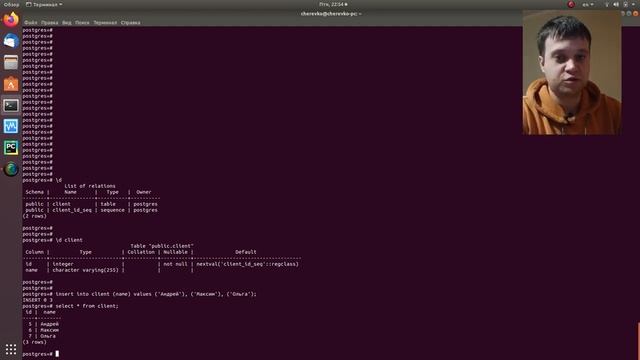Open the Терминал app menu in top bar
The width and height of the screenshot is (640, 360).
(44, 4)
